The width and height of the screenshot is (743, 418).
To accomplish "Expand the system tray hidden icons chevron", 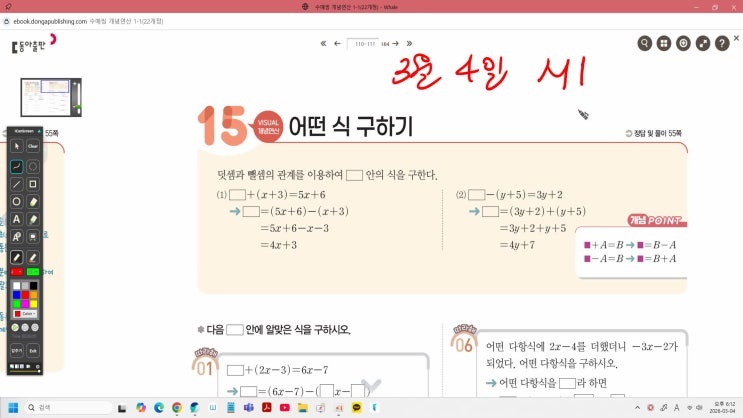I will 636,408.
